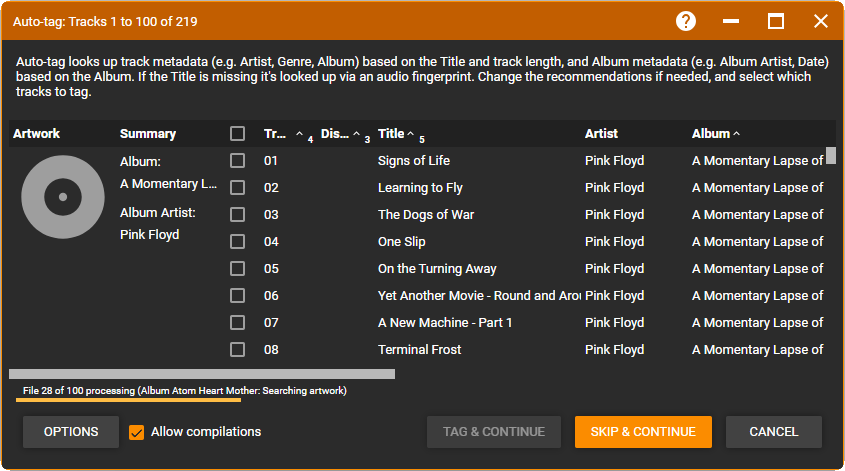Close the Auto-tag dialog

click(821, 21)
